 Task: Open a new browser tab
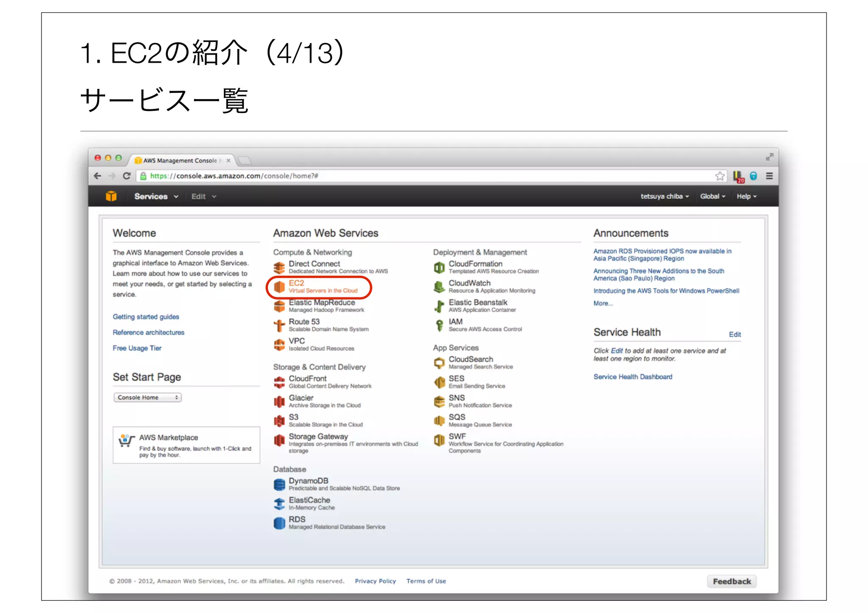tap(245, 161)
